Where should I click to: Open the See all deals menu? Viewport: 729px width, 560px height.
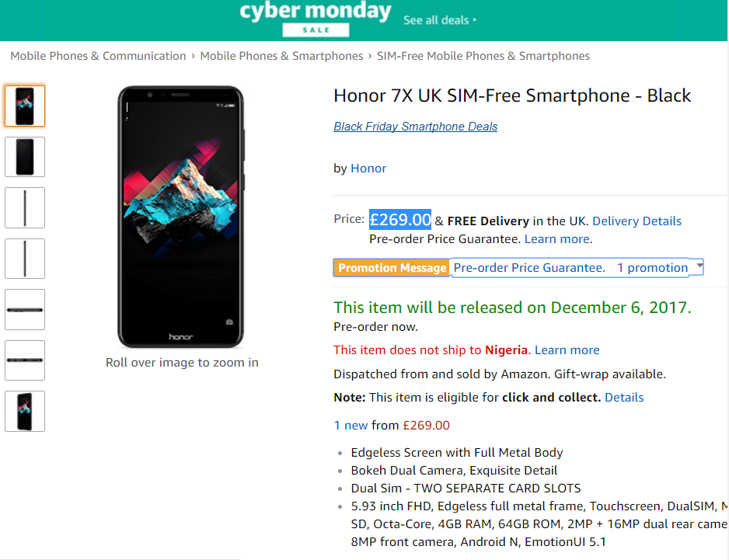coord(439,21)
